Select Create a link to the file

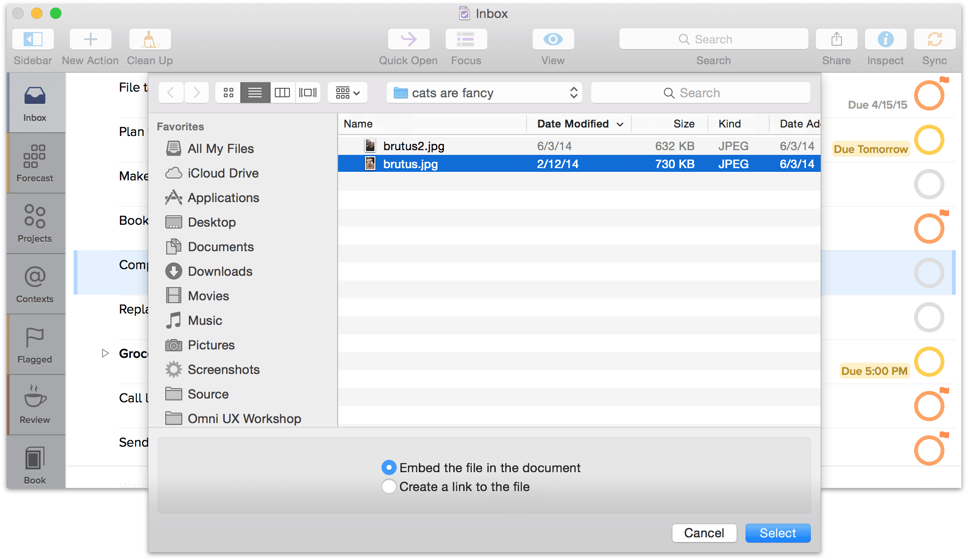click(x=389, y=487)
